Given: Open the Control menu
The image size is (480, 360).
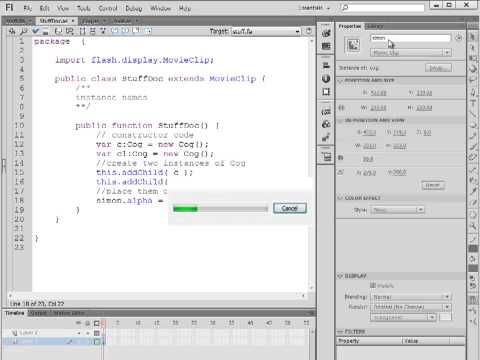Looking at the screenshot, I should coord(108,8).
